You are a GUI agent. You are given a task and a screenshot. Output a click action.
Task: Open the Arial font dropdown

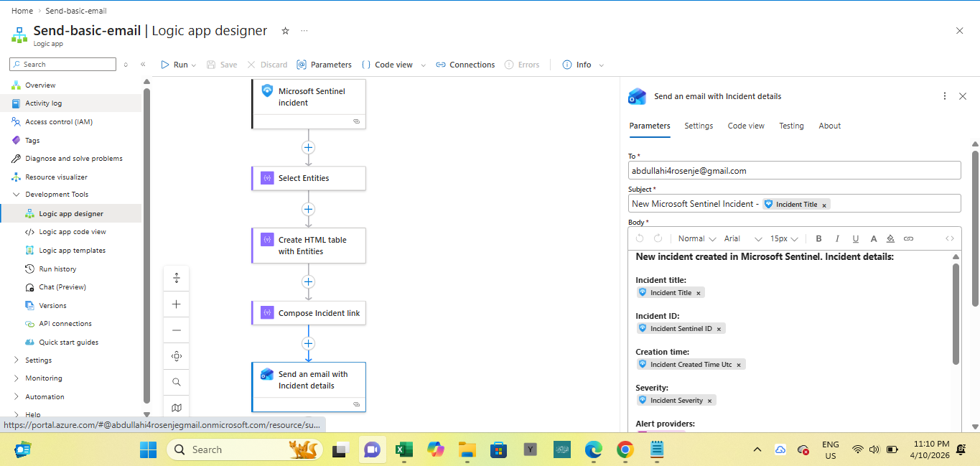[x=742, y=238]
